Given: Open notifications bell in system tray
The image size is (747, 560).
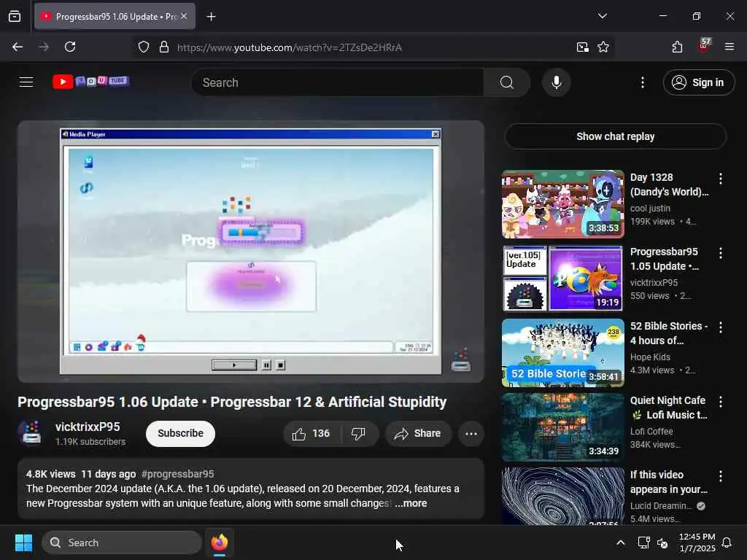Looking at the screenshot, I should pyautogui.click(x=727, y=542).
